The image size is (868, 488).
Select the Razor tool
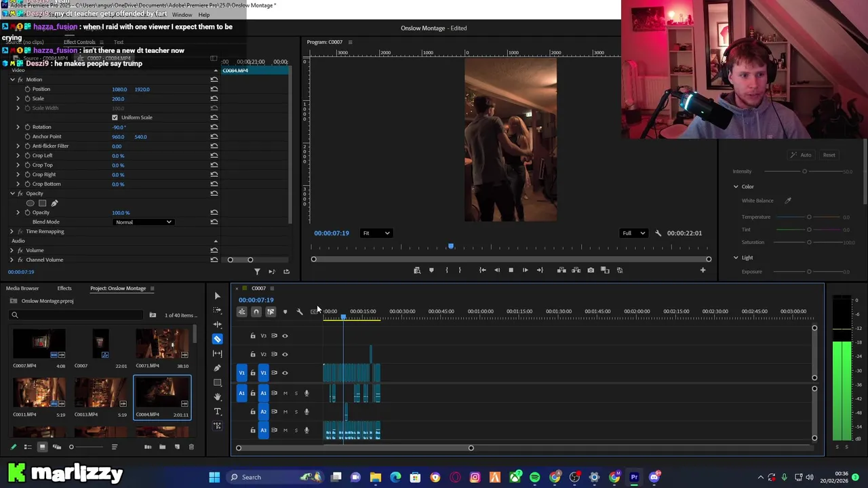point(217,339)
